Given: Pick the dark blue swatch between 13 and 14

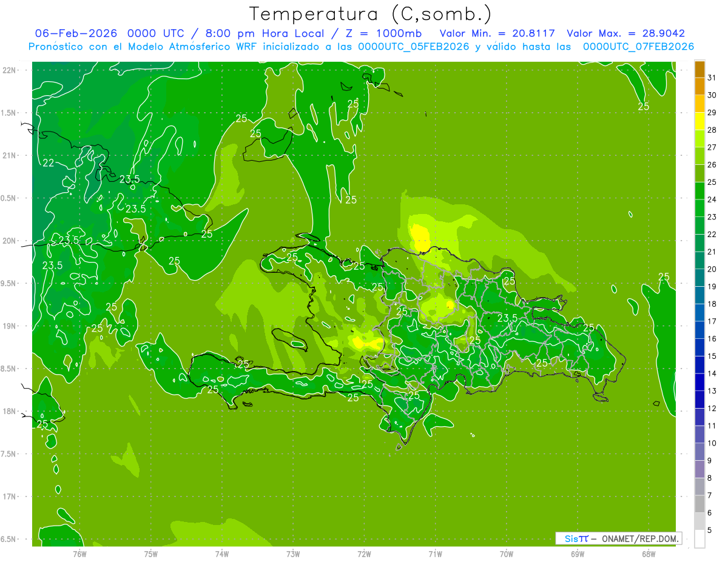Looking at the screenshot, I should 699,382.
